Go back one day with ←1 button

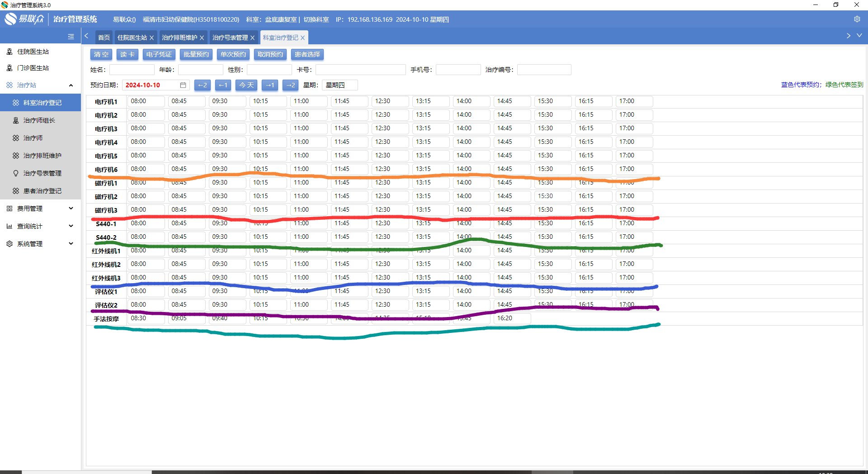223,85
